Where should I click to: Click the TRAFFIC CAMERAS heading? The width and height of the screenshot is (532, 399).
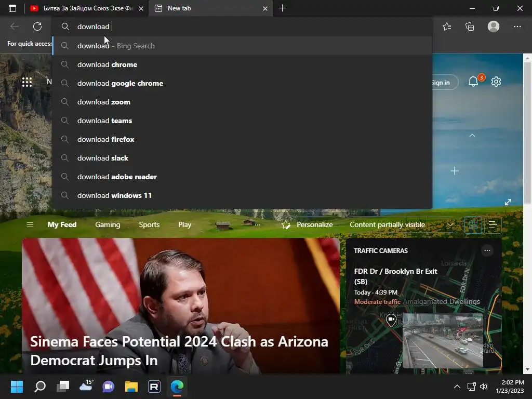coord(381,251)
